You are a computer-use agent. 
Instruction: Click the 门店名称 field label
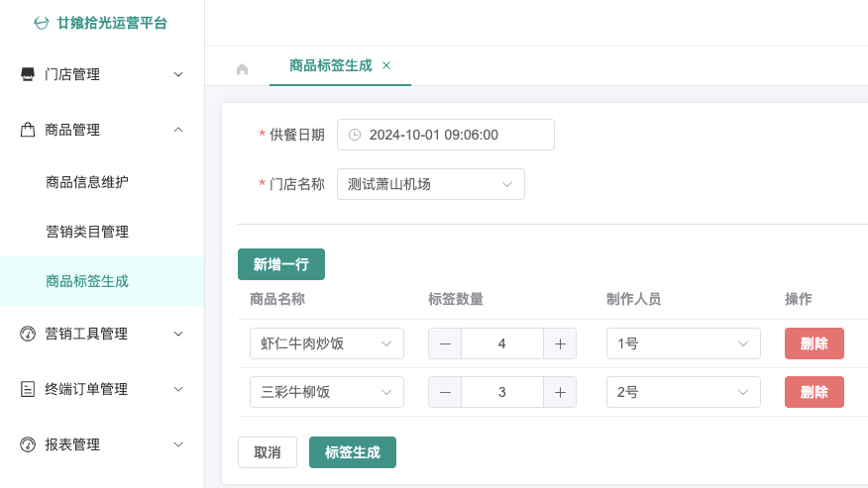[x=296, y=184]
